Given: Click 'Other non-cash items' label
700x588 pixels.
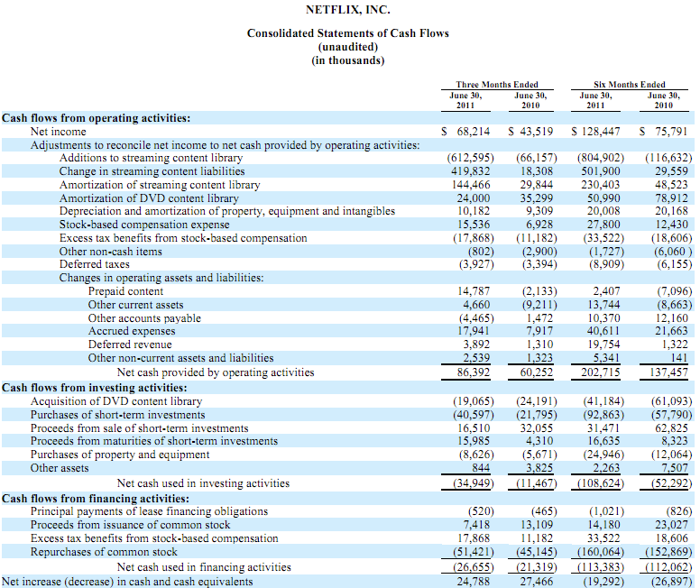Looking at the screenshot, I should tap(111, 252).
